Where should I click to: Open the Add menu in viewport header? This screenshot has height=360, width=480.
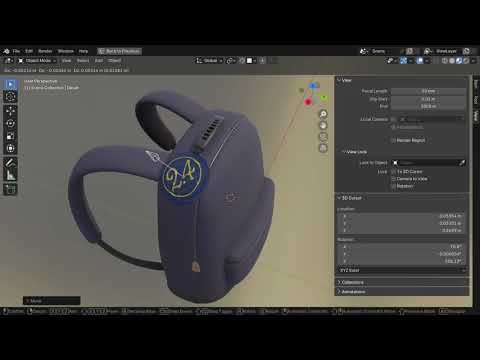pyautogui.click(x=99, y=60)
